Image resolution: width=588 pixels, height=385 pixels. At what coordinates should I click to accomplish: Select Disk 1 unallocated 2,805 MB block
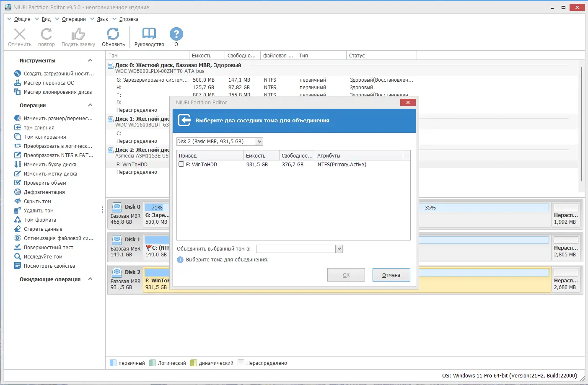(566, 247)
